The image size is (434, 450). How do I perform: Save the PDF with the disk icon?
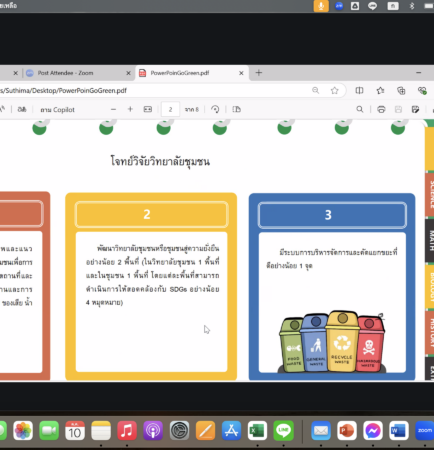pos(398,109)
